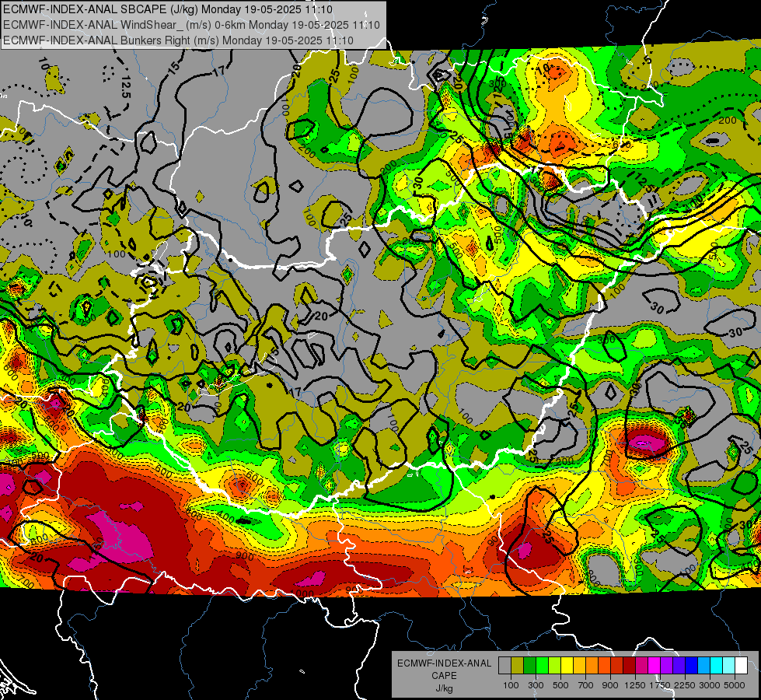This screenshot has height=700, width=761.
Task: Click the legend tick label 3000
Action: click(x=710, y=685)
